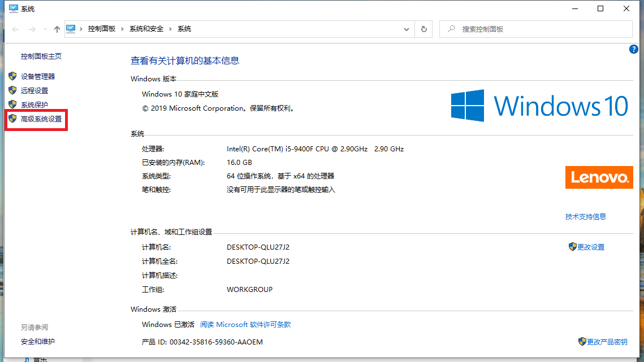Click the back navigation arrow

(16, 29)
